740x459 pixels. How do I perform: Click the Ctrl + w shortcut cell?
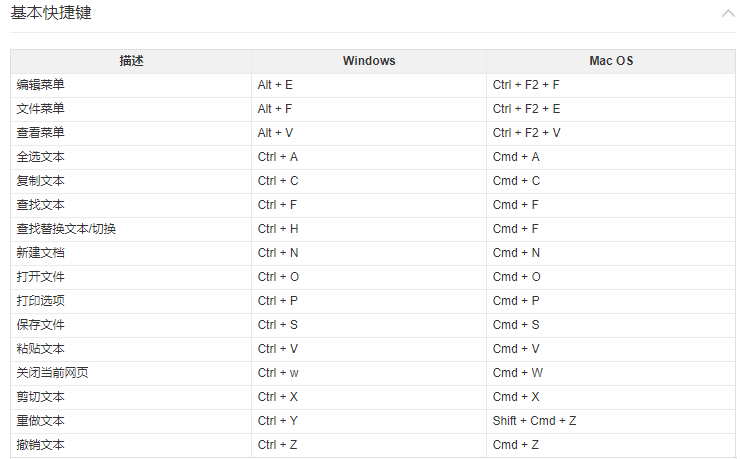coord(278,373)
